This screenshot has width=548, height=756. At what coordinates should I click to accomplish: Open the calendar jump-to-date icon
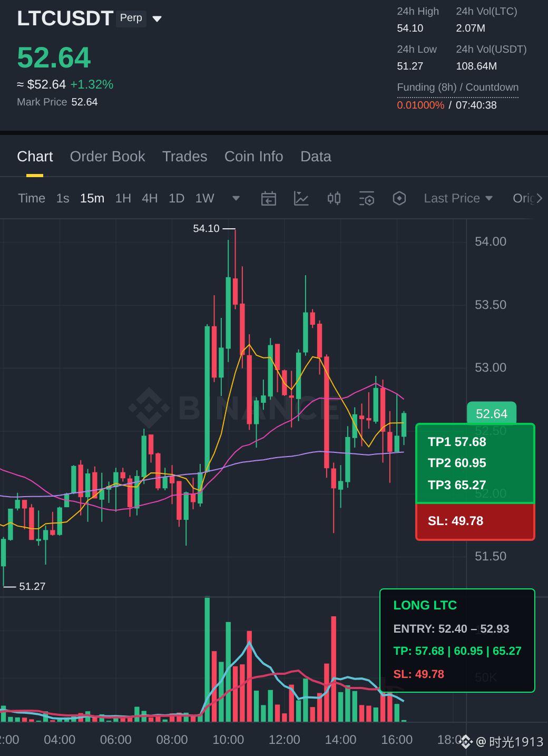[x=269, y=198]
